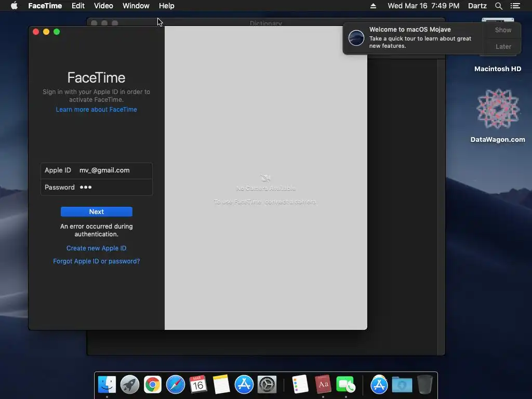Screen dimensions: 532x399
Task: Open Safari from the Dock
Action: [176, 385]
